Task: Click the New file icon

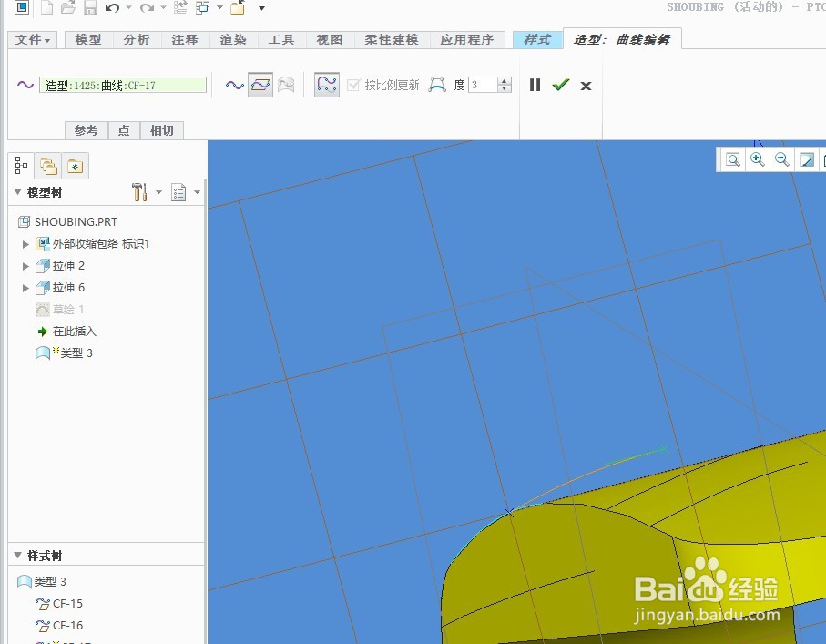Action: point(46,7)
